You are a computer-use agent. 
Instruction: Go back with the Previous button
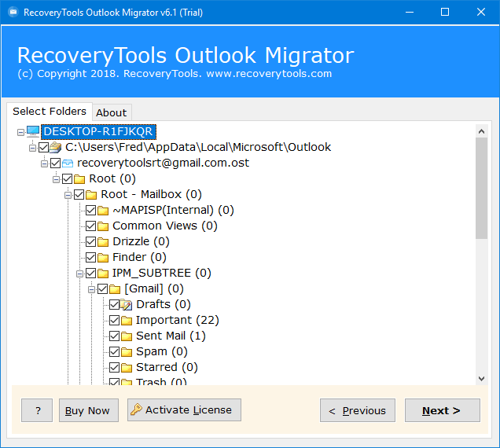point(358,410)
